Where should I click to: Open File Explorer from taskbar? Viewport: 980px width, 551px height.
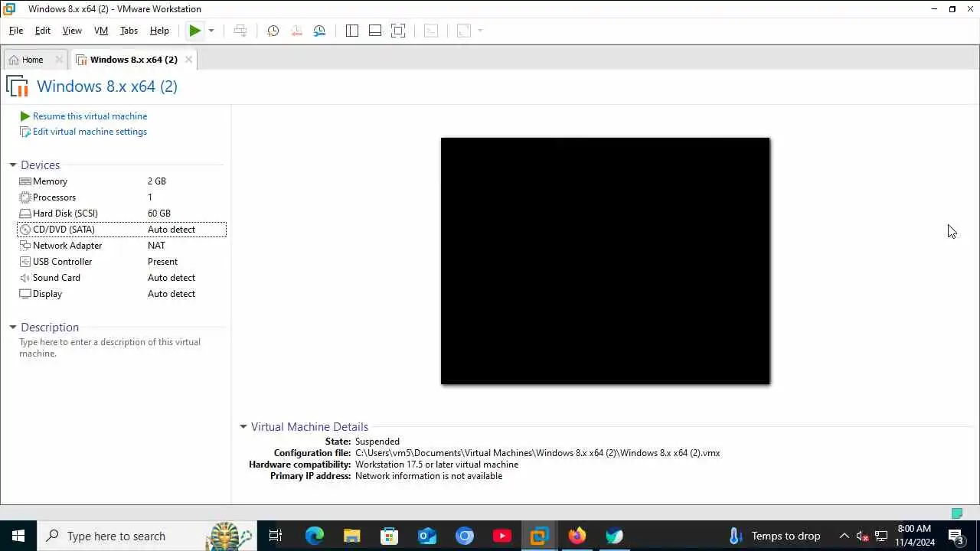coord(352,536)
